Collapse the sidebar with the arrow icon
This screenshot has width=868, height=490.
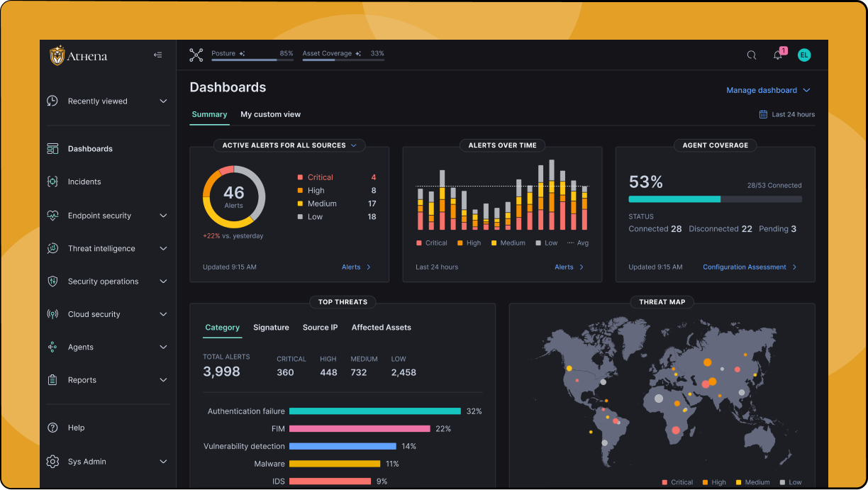click(x=157, y=55)
